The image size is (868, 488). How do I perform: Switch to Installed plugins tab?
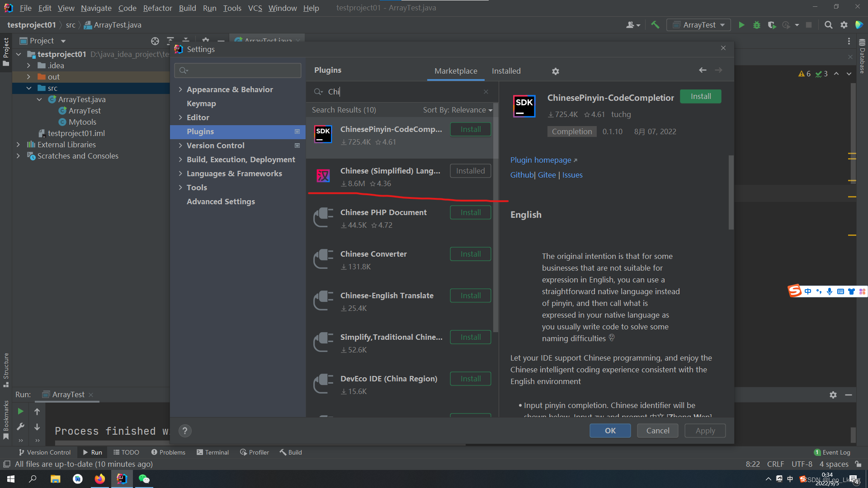tap(506, 71)
